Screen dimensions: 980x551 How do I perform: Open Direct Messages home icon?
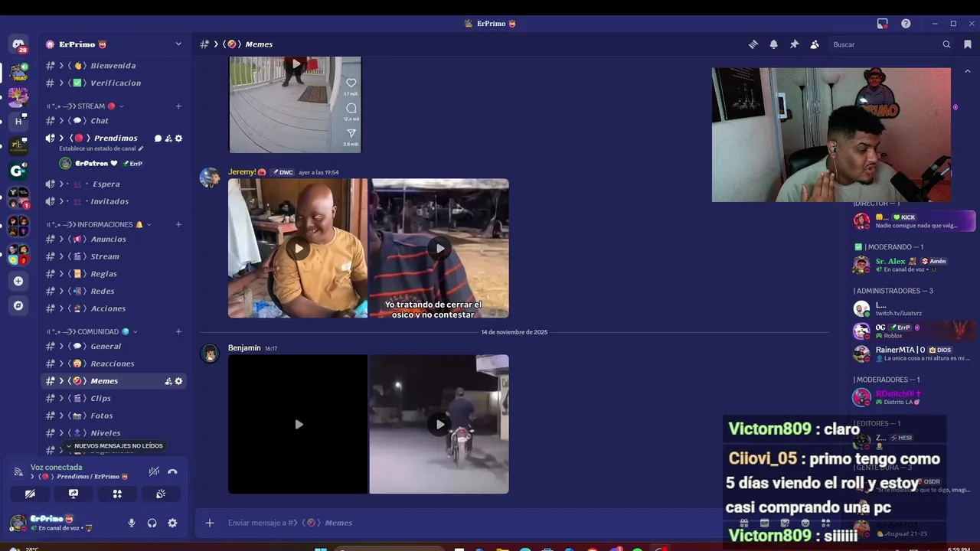18,44
